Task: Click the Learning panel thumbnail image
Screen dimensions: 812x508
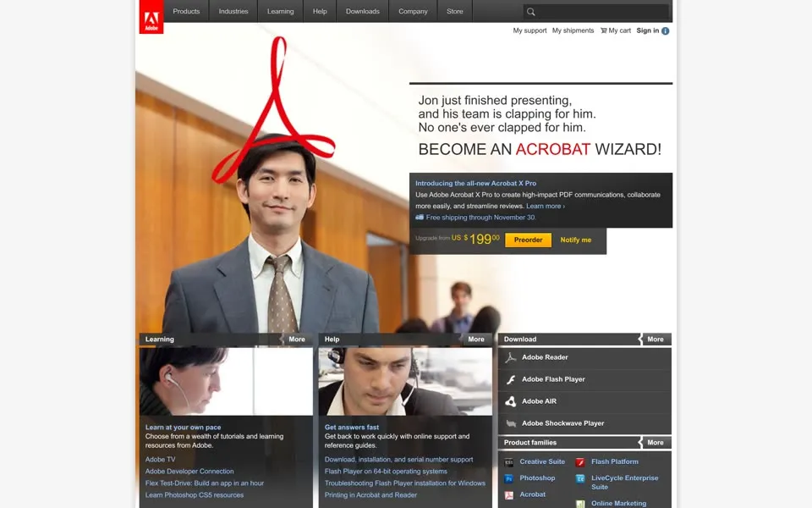Action: tap(226, 381)
